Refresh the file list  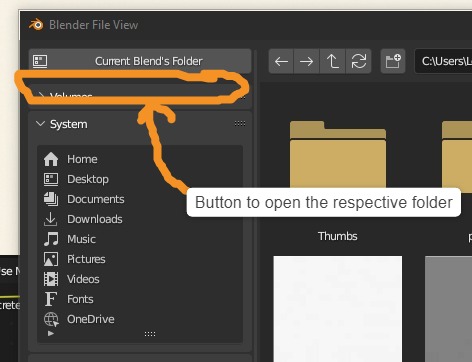coord(359,61)
